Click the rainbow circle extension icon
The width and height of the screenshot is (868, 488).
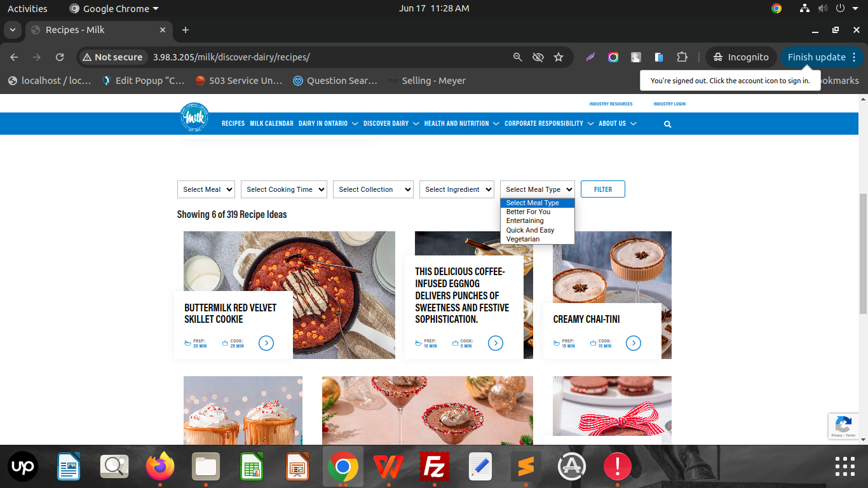pyautogui.click(x=613, y=57)
